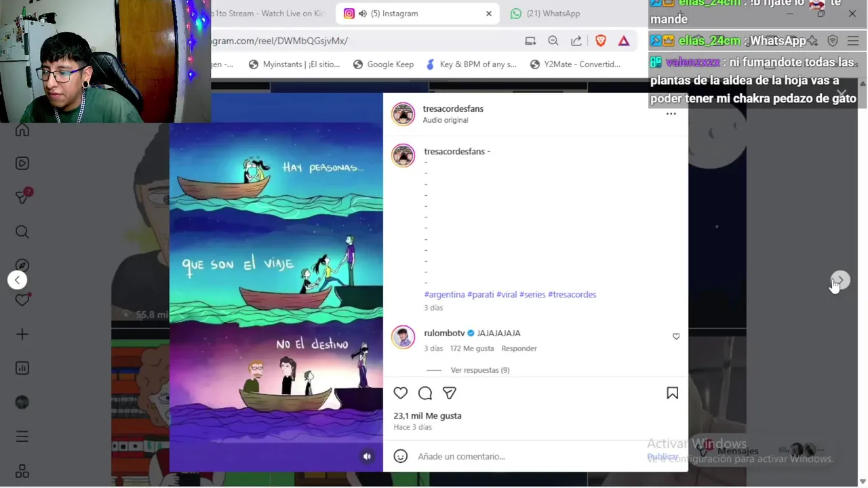The width and height of the screenshot is (868, 488).
Task: Click the share page icon in the address bar
Action: pyautogui.click(x=576, y=41)
